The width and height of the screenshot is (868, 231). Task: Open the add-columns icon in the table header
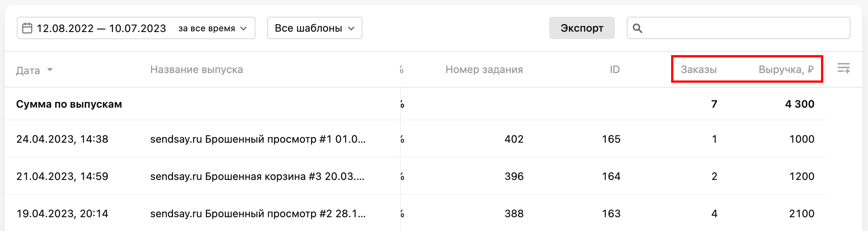pyautogui.click(x=843, y=69)
